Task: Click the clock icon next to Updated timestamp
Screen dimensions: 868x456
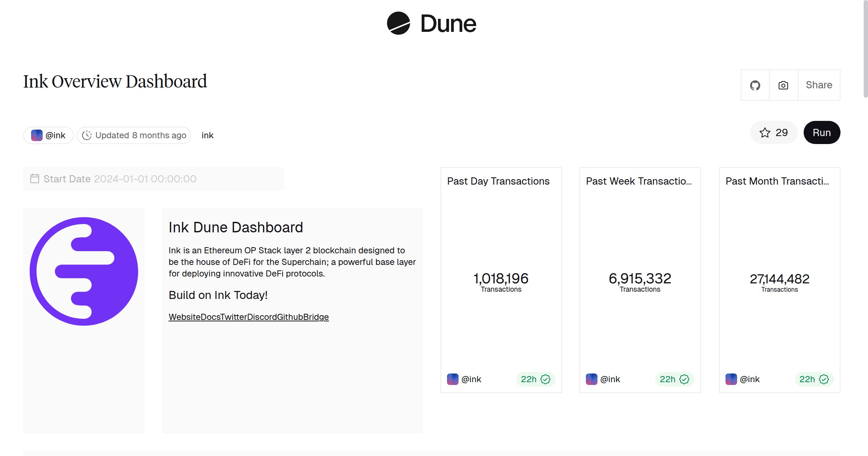Action: point(87,135)
